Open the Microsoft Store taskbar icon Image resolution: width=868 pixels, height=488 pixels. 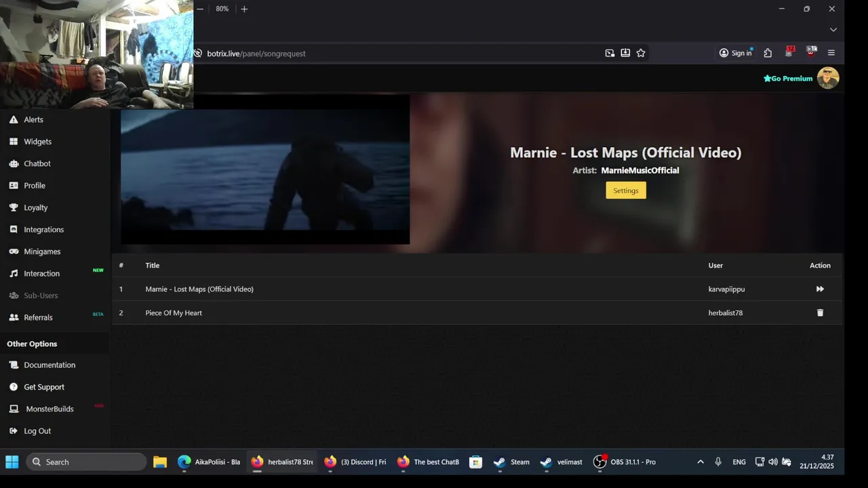click(476, 462)
